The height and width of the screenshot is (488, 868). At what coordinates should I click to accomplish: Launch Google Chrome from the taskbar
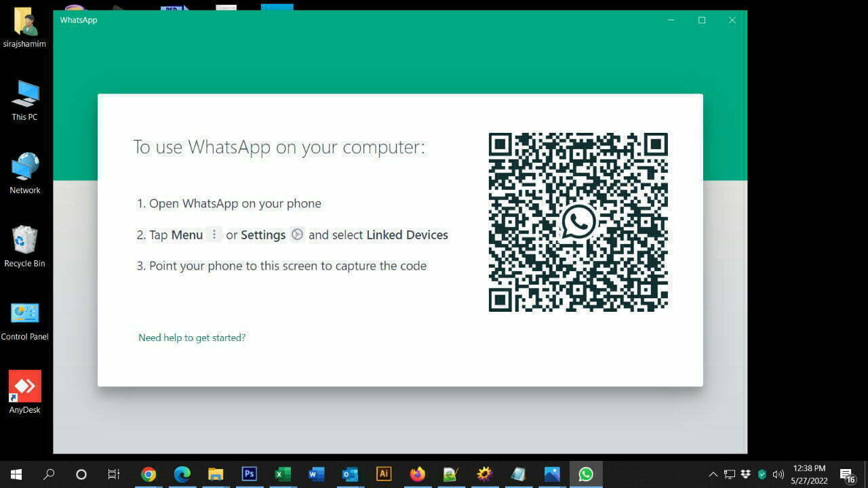pos(149,474)
